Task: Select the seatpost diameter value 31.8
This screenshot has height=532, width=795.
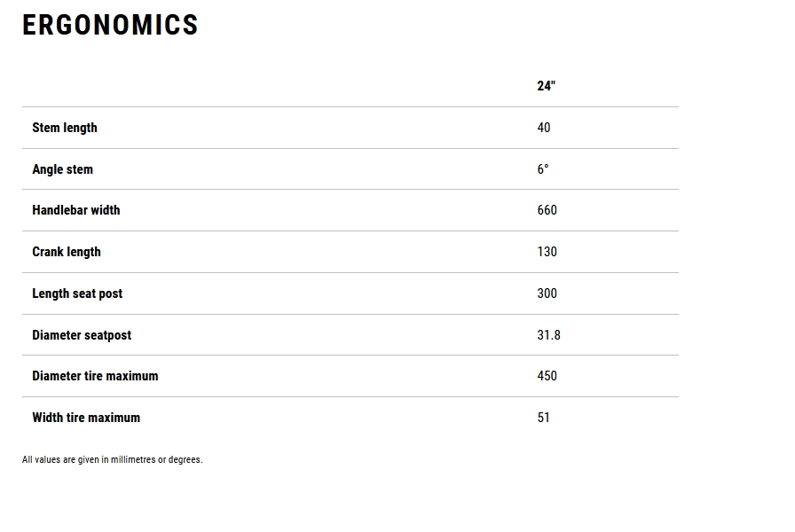Action: (549, 335)
